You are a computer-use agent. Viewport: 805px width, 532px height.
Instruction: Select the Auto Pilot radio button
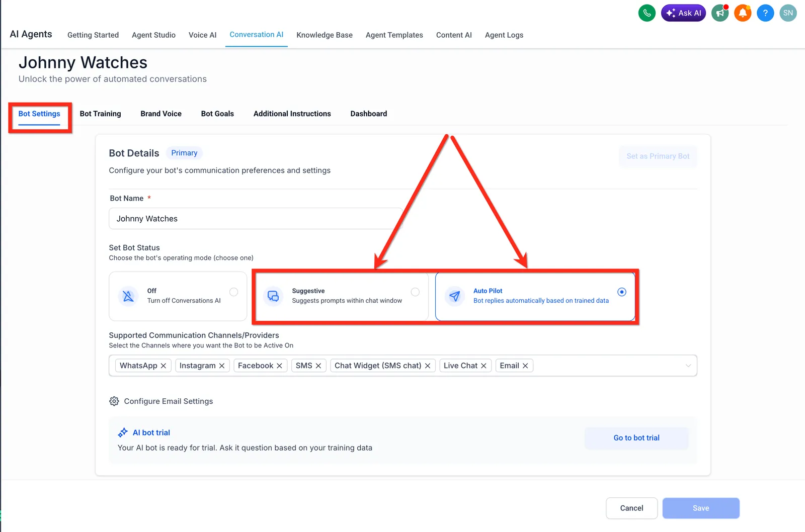click(x=622, y=292)
